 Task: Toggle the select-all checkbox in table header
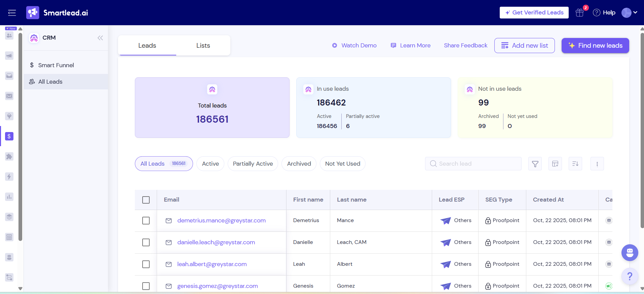[146, 200]
